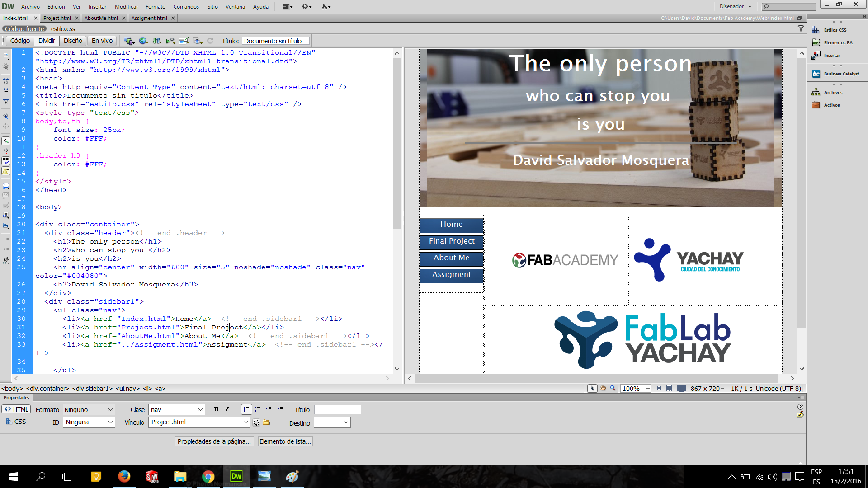
Task: Switch to the Project.html tab
Action: pos(57,18)
